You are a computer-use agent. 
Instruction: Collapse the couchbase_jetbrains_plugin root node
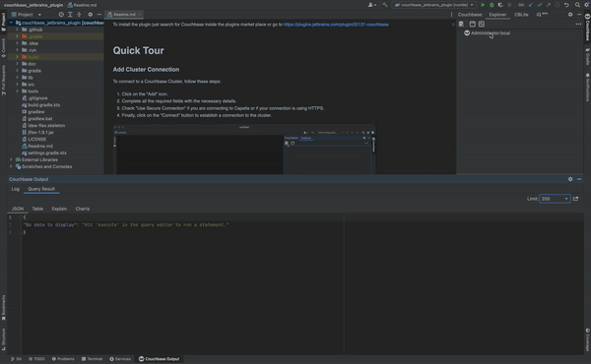[x=11, y=23]
